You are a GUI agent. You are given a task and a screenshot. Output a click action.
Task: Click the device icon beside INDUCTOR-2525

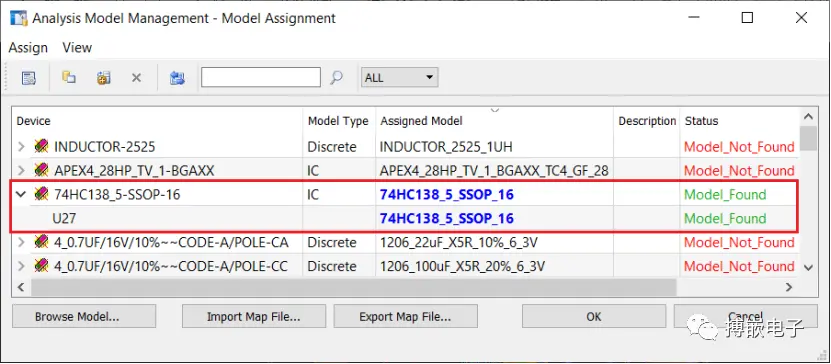[41, 146]
